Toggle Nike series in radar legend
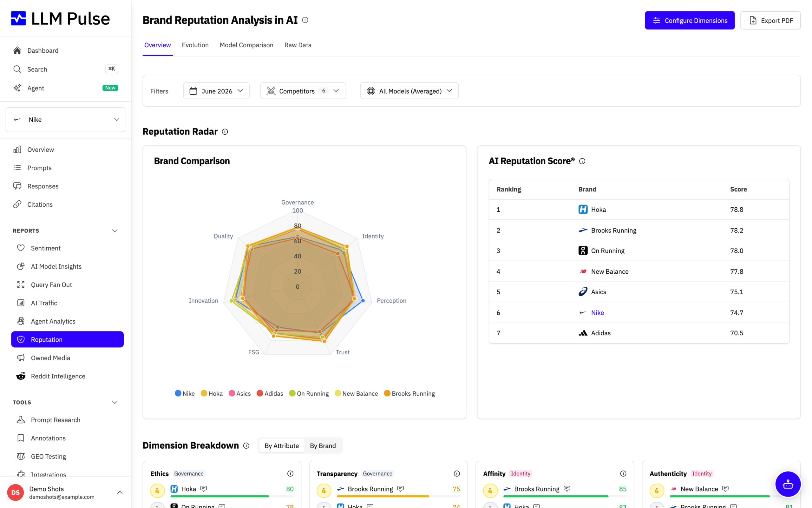Screen dimensions: 812x508 (x=185, y=393)
